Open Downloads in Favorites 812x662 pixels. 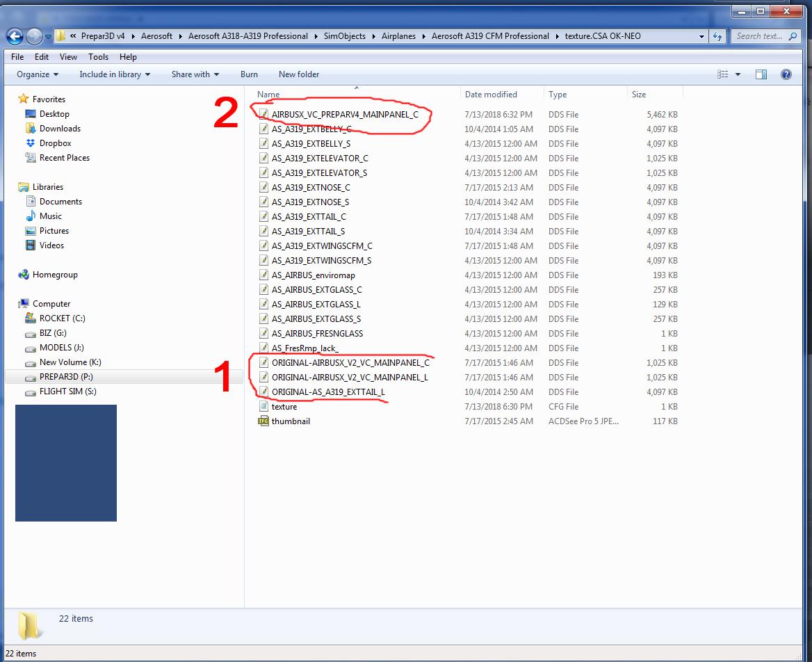click(x=60, y=129)
